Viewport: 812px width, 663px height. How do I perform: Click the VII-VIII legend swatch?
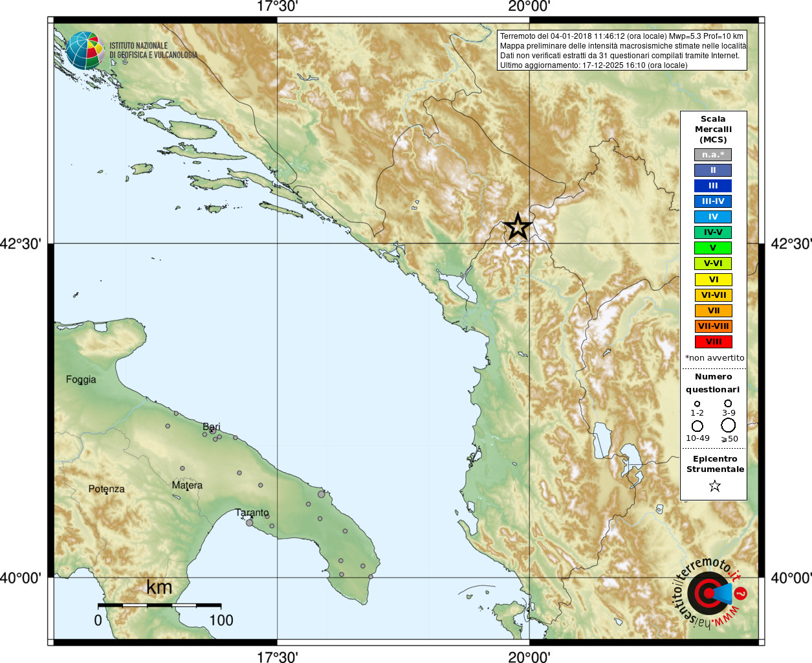(x=714, y=326)
